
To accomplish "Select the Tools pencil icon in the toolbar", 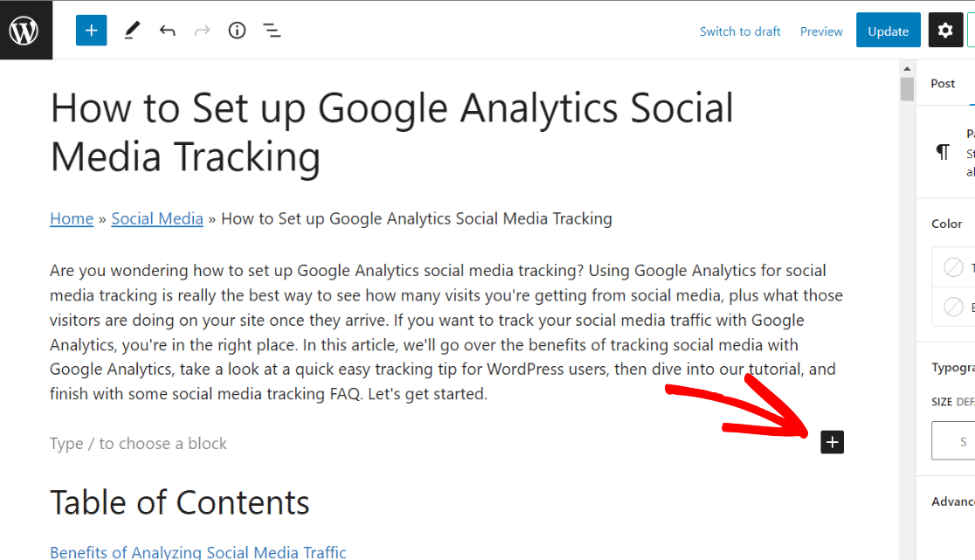I will click(x=132, y=30).
